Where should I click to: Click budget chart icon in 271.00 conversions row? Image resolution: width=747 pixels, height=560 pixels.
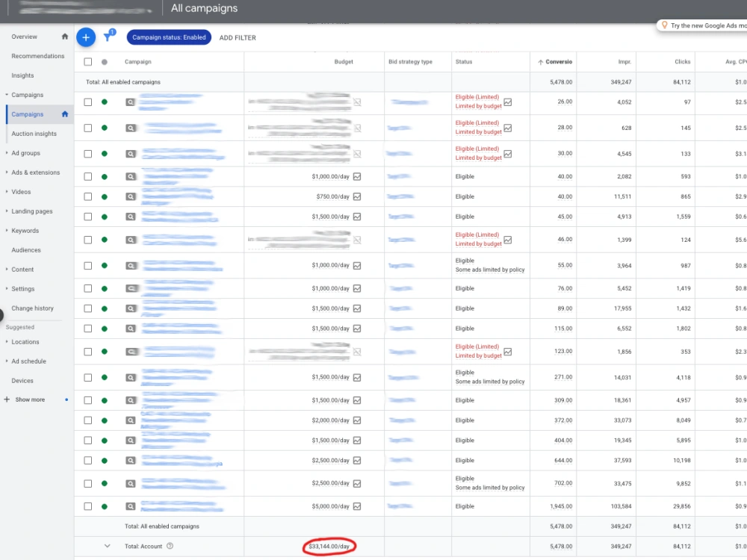point(357,378)
